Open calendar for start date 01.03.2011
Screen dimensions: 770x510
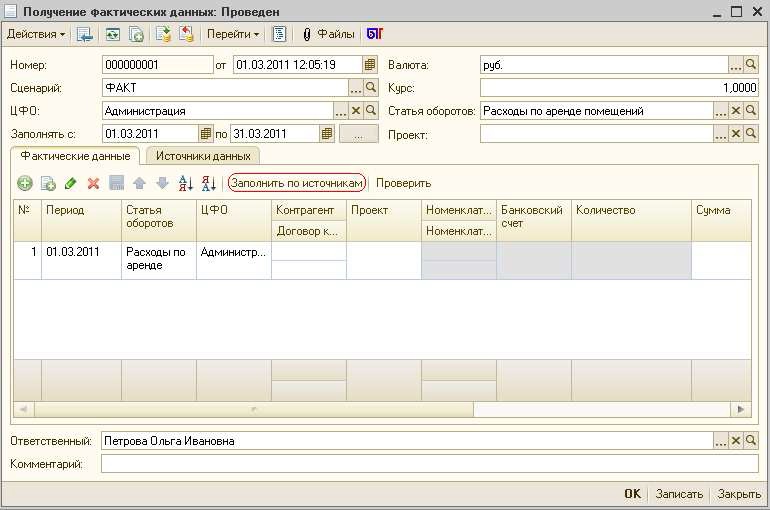point(206,134)
